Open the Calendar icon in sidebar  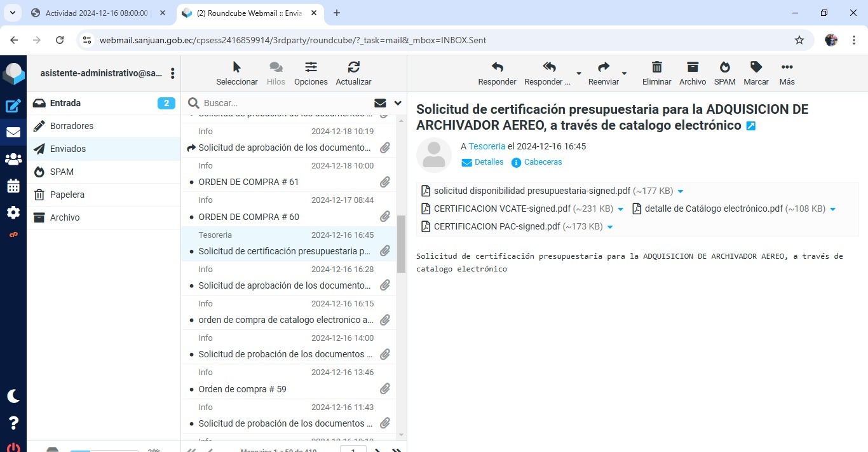tap(13, 186)
